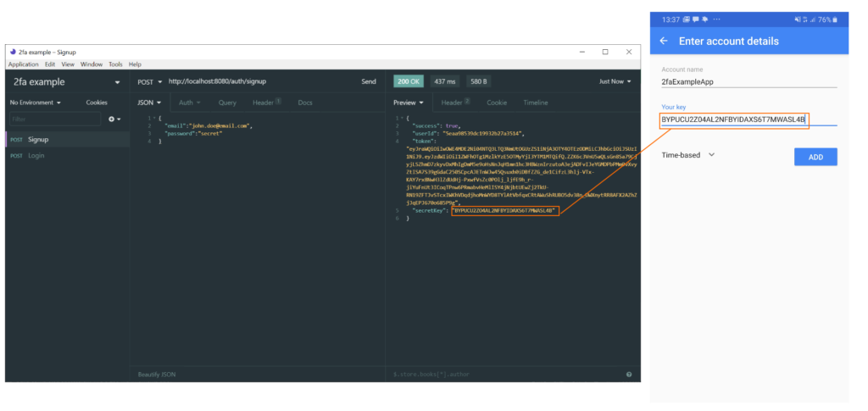Click the response filter help icon
868x411 pixels.
(x=629, y=375)
